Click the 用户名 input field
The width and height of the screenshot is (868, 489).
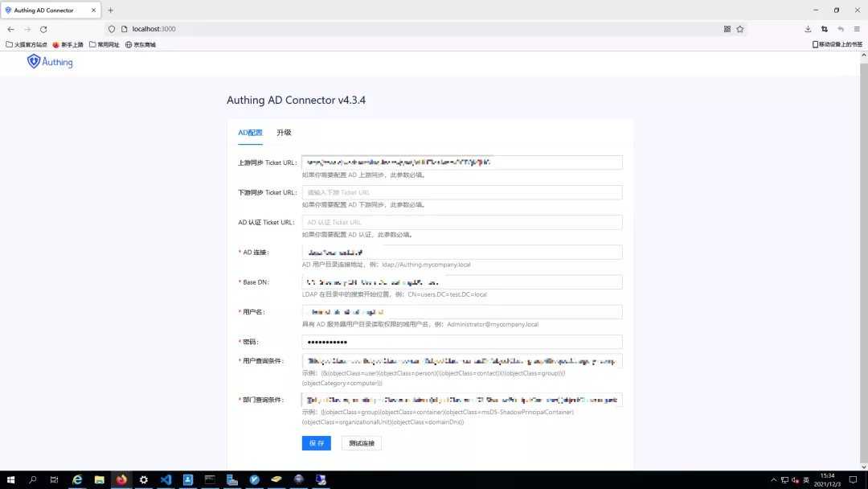pos(461,312)
